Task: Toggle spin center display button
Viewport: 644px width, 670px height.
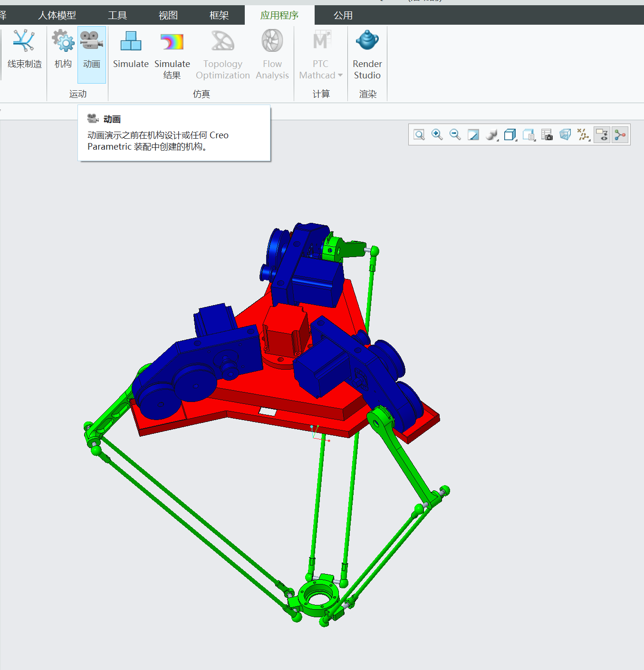Action: pyautogui.click(x=620, y=135)
